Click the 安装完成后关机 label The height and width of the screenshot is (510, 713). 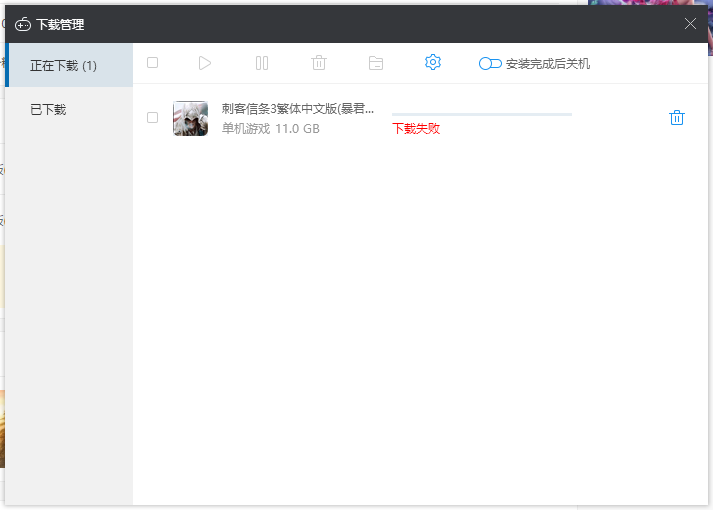coord(548,64)
